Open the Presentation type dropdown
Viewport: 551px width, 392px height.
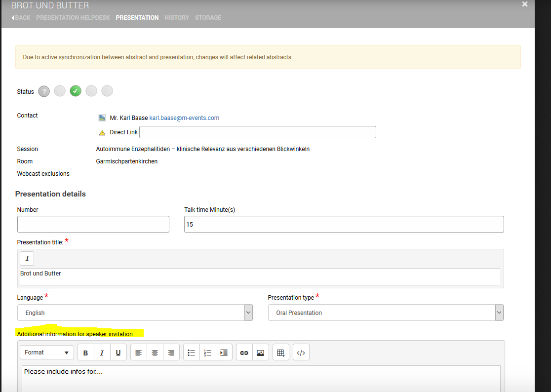386,313
